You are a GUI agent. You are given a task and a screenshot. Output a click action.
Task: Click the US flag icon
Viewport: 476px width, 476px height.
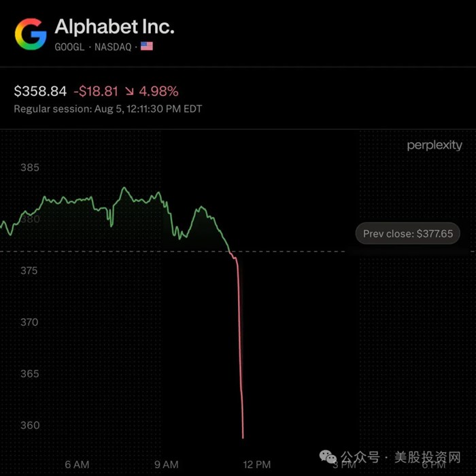click(x=147, y=46)
